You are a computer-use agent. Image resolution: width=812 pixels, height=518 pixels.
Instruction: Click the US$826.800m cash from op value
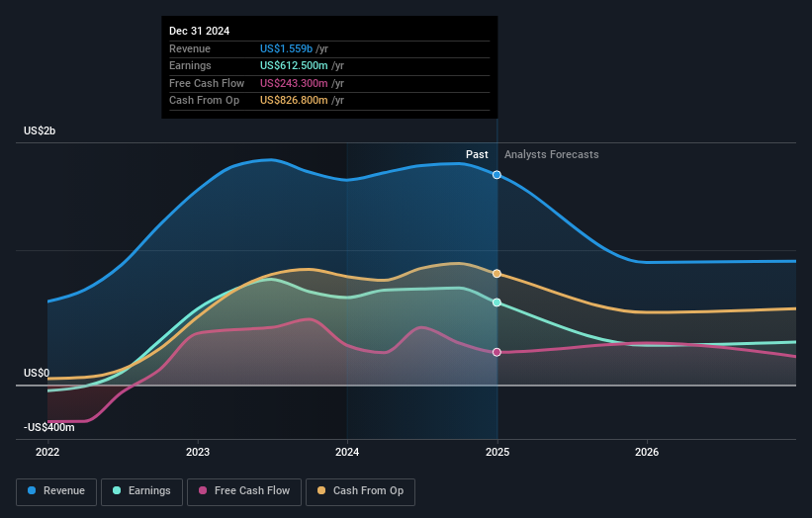click(294, 101)
